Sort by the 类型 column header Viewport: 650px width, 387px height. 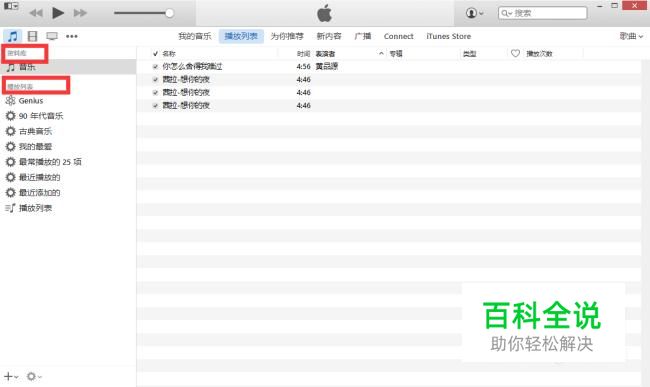(469, 53)
